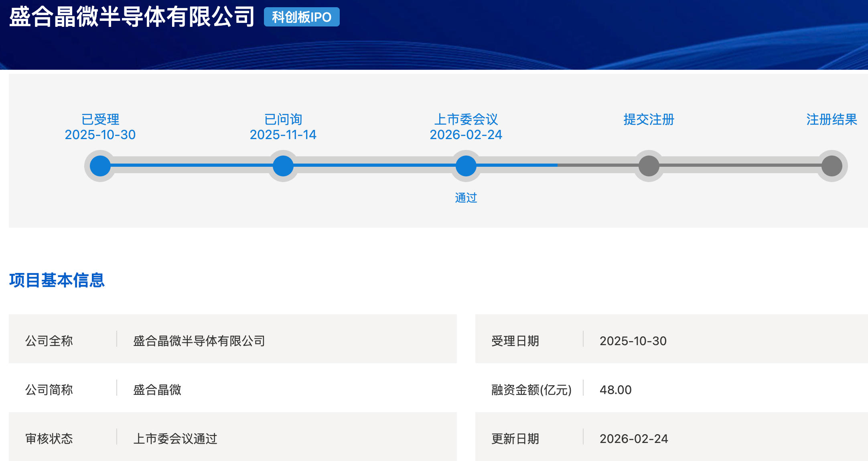Click the company title in header banner
868x461 pixels.
tap(132, 17)
